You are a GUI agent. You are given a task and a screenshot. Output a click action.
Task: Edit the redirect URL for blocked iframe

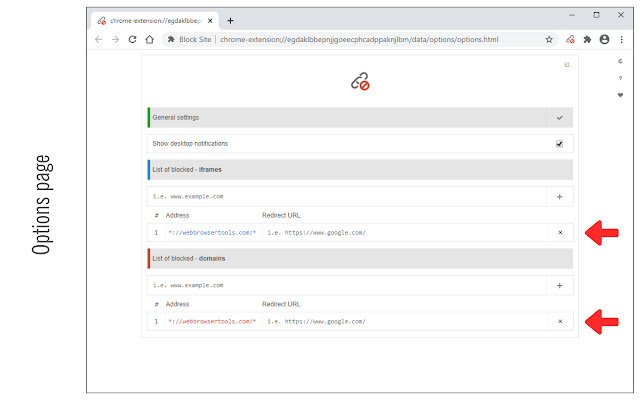click(x=400, y=233)
